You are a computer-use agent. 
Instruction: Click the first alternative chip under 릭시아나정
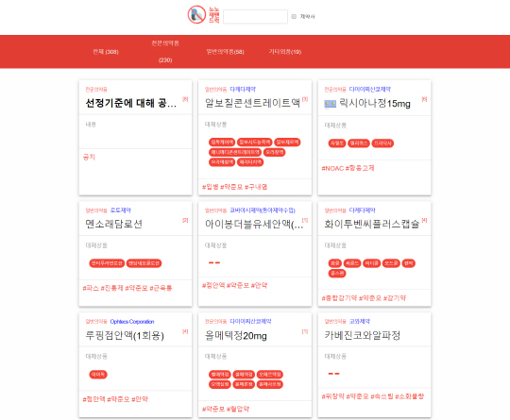pyautogui.click(x=337, y=143)
